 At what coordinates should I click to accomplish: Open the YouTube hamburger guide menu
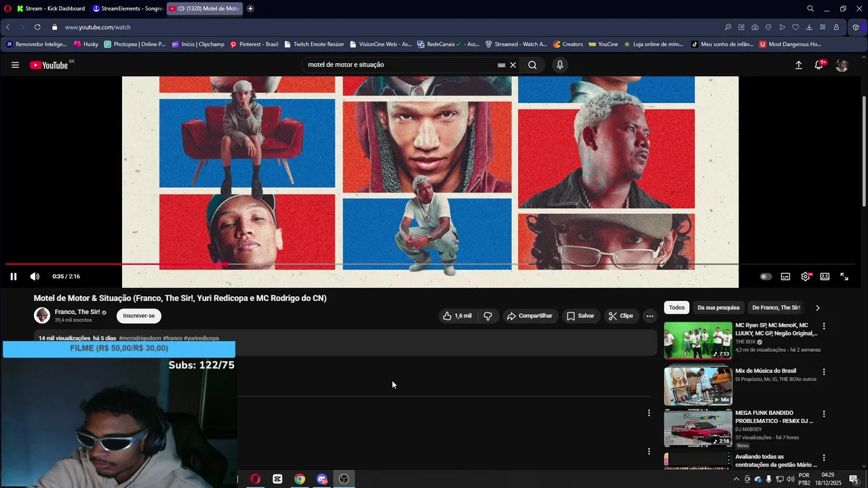[x=15, y=65]
